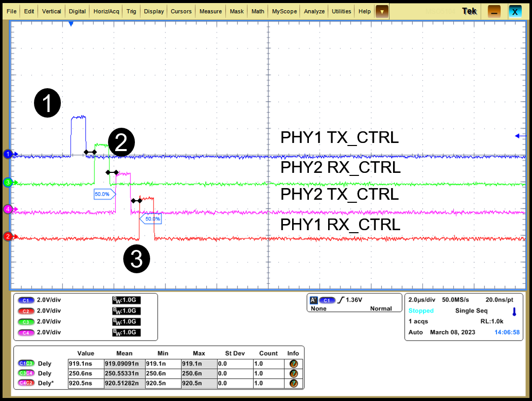Click the A trigger source badge
The image size is (532, 401).
click(313, 300)
